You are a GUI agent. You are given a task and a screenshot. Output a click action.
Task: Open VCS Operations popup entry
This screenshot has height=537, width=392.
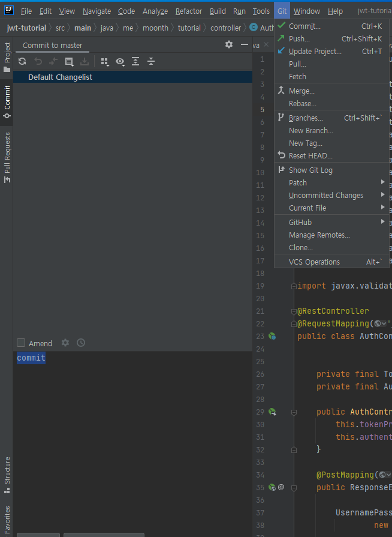click(x=332, y=262)
